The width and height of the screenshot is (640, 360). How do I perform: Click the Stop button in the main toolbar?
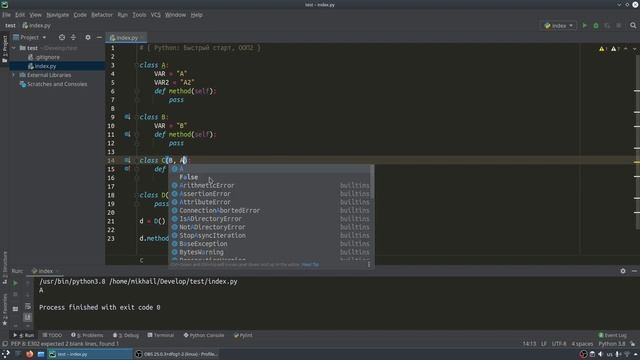619,25
